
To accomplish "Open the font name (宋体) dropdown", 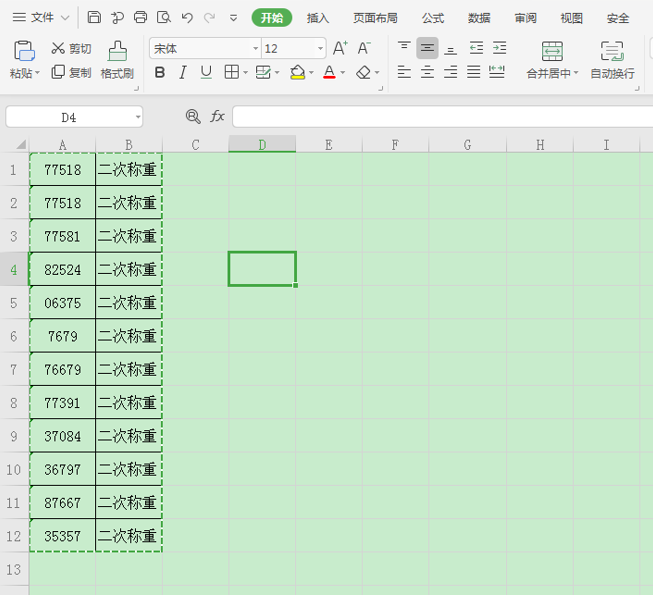I will click(255, 49).
